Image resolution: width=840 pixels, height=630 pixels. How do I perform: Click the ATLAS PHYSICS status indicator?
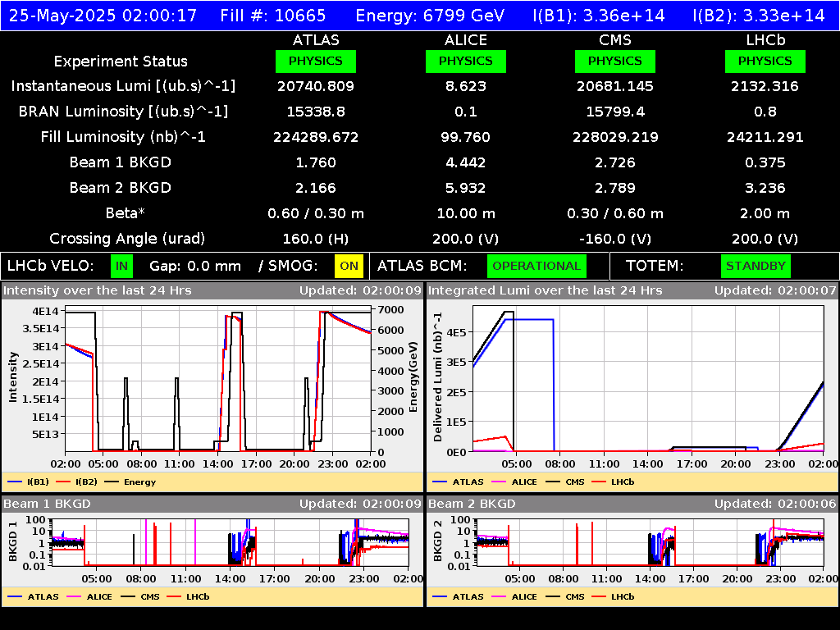coord(316,61)
